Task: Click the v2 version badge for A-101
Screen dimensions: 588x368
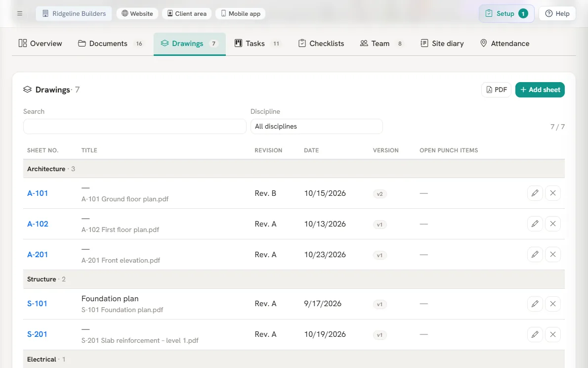Action: (x=379, y=194)
